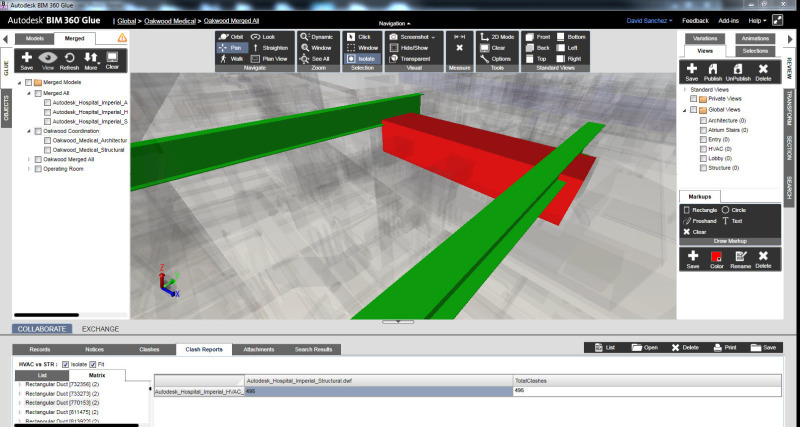Click Publish in the Views panel
This screenshot has height=427, width=800.
click(x=713, y=72)
